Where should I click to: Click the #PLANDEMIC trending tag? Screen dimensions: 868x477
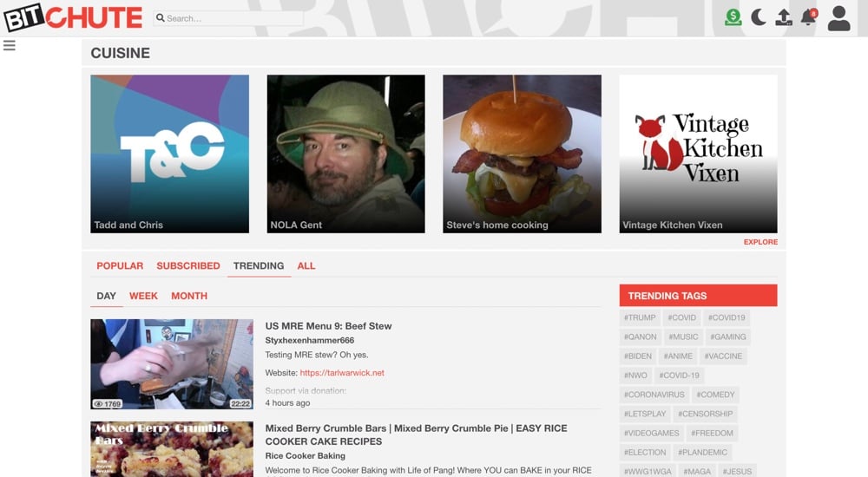point(702,452)
